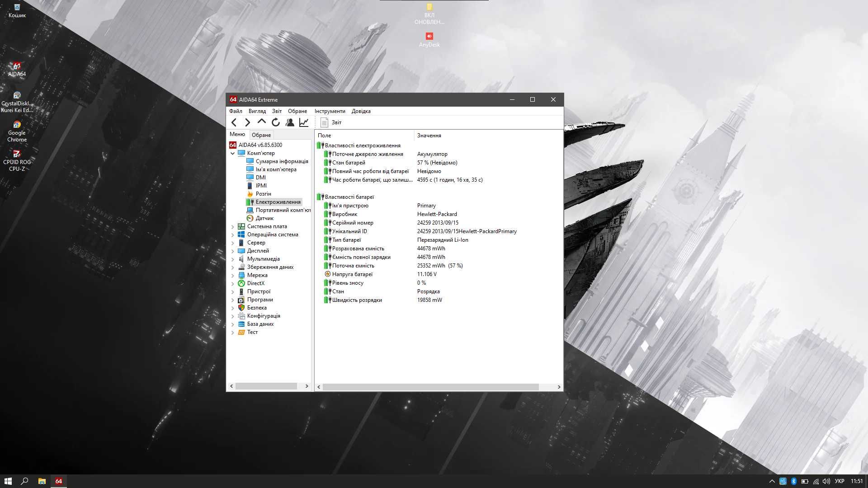The height and width of the screenshot is (488, 868).
Task: Switch to the Меню tab
Action: point(237,134)
